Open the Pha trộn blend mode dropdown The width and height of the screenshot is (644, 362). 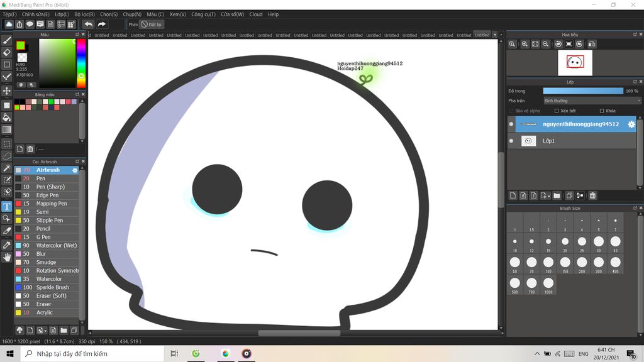[591, 101]
